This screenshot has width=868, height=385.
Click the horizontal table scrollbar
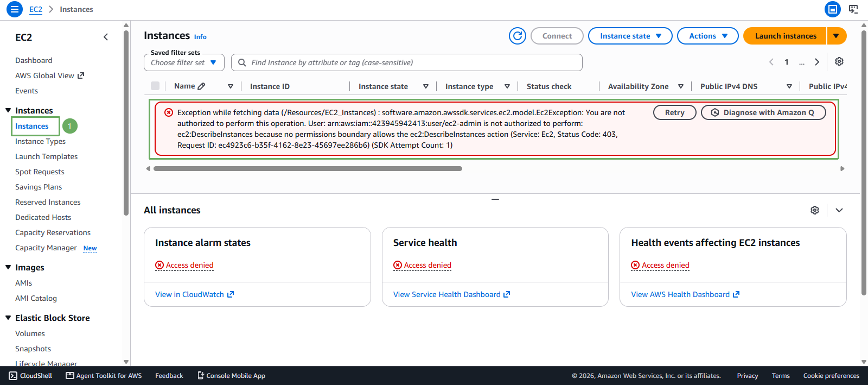point(308,168)
